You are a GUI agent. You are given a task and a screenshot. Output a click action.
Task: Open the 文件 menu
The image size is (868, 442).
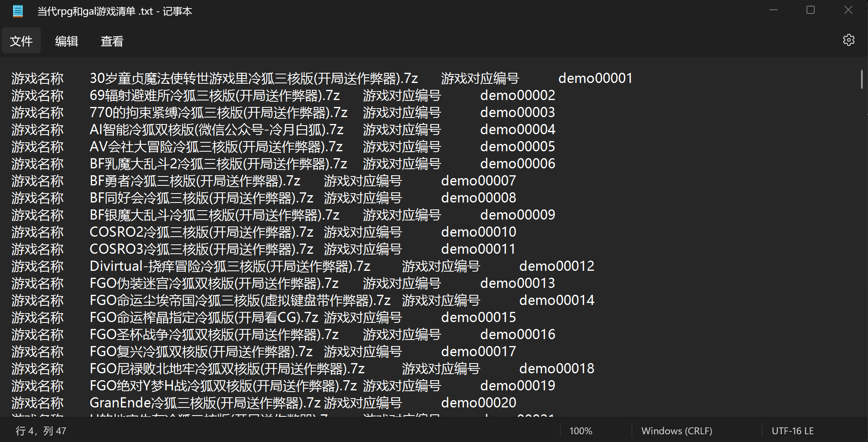(21, 41)
